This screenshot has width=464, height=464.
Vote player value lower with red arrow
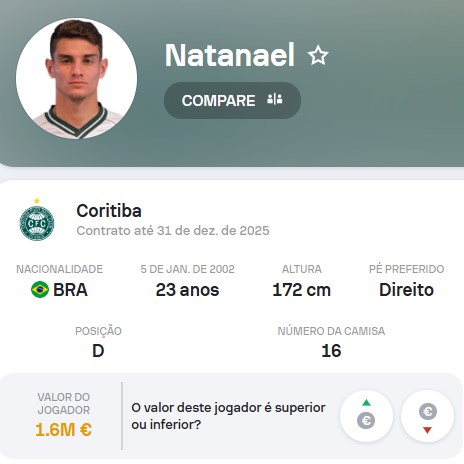point(427,416)
